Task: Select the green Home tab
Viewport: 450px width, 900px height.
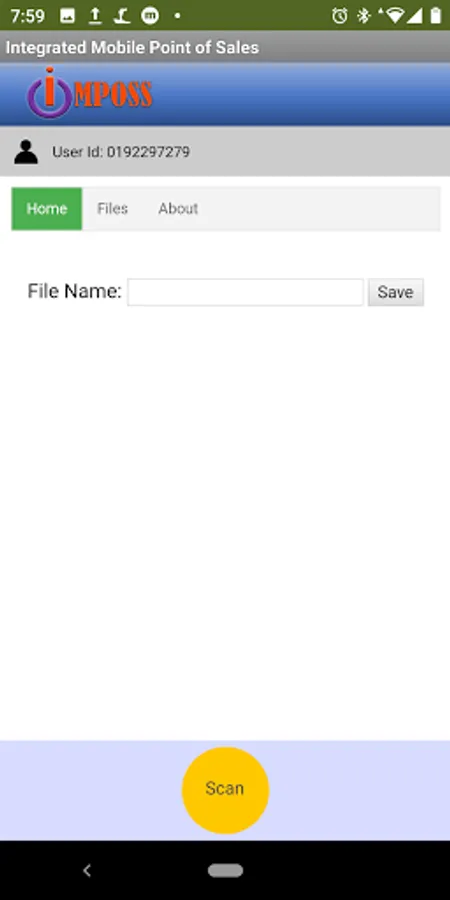Action: coord(46,208)
